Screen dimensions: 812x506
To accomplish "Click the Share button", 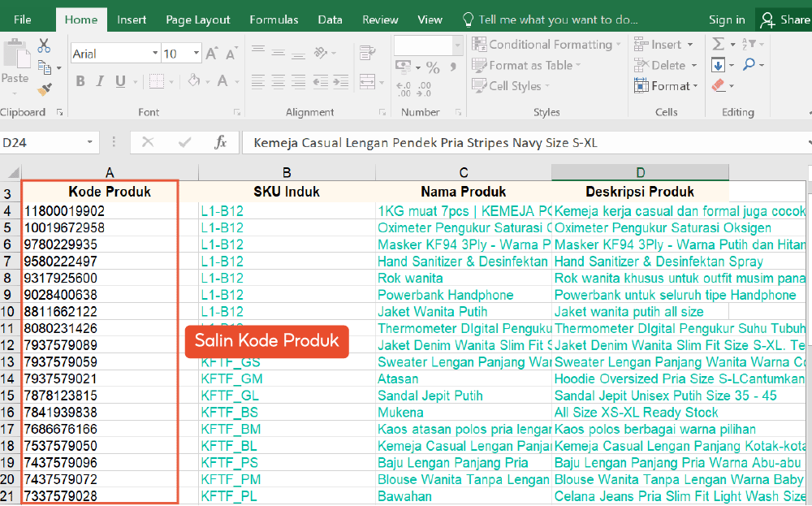I will click(785, 19).
